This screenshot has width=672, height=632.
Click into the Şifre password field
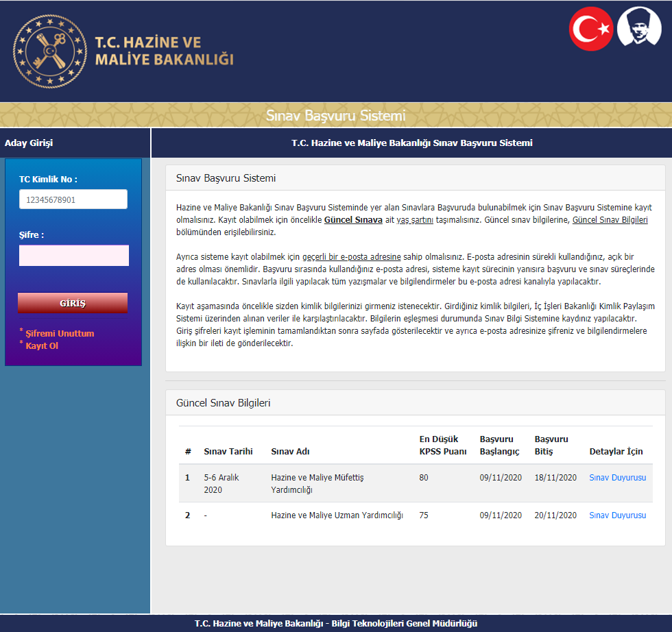click(73, 255)
